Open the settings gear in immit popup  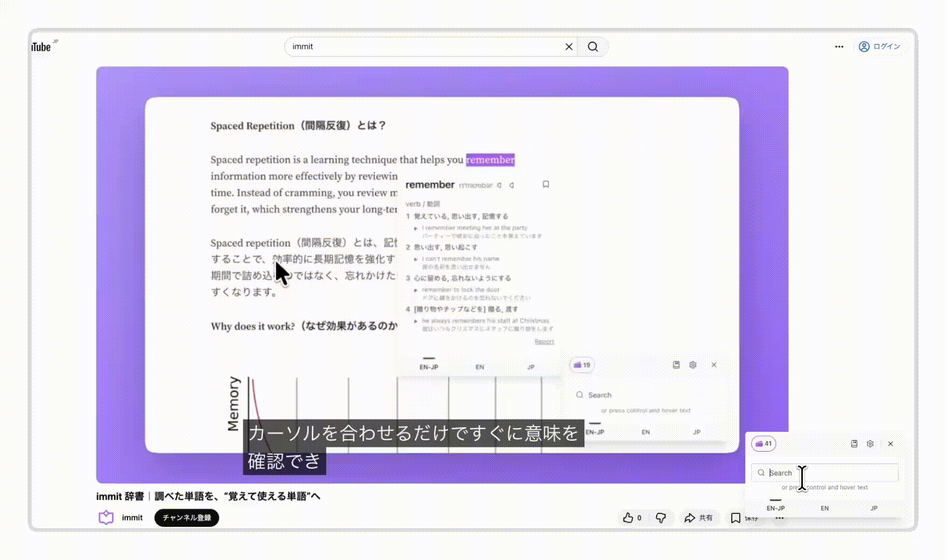pos(870,444)
